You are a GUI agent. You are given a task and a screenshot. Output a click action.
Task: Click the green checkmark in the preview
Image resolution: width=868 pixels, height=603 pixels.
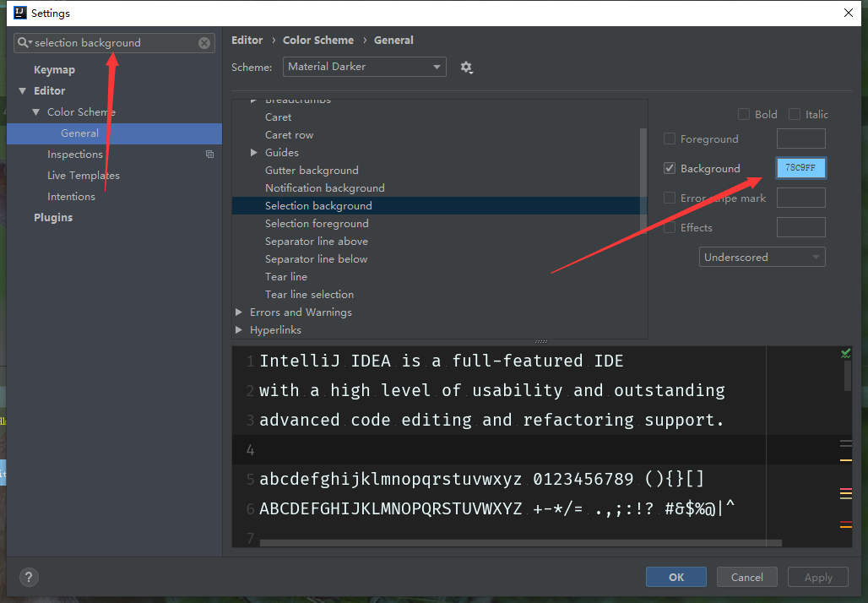tap(846, 353)
